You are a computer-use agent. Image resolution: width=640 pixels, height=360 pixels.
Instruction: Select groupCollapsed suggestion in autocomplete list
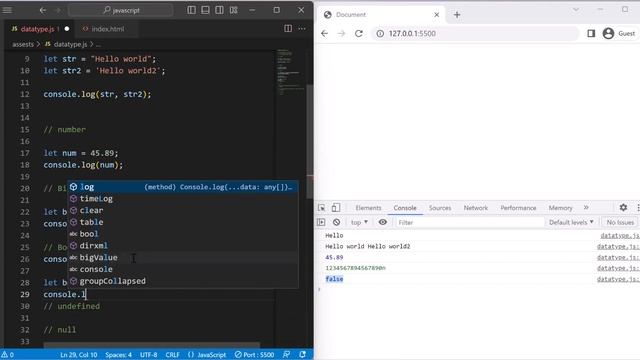pos(183,281)
